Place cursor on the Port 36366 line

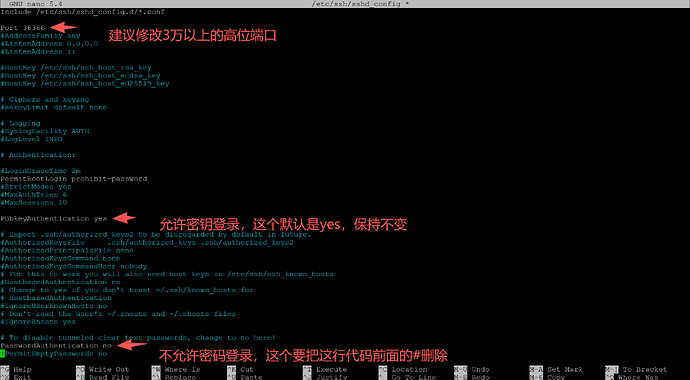(22, 28)
